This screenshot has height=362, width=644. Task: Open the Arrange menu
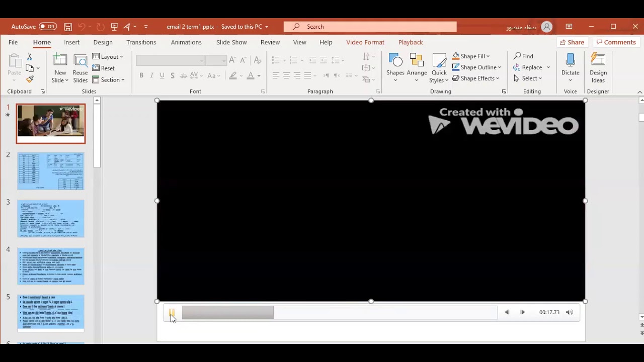point(417,68)
